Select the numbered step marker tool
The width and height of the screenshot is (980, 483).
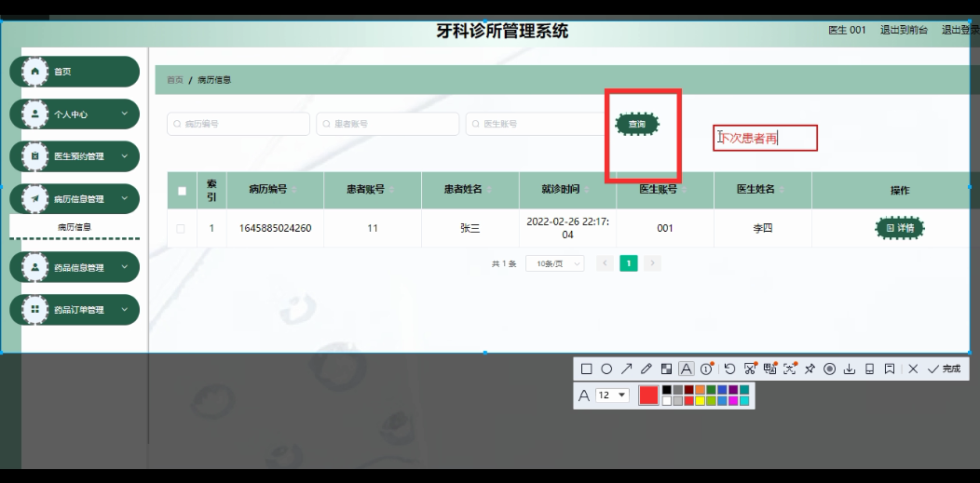click(706, 369)
